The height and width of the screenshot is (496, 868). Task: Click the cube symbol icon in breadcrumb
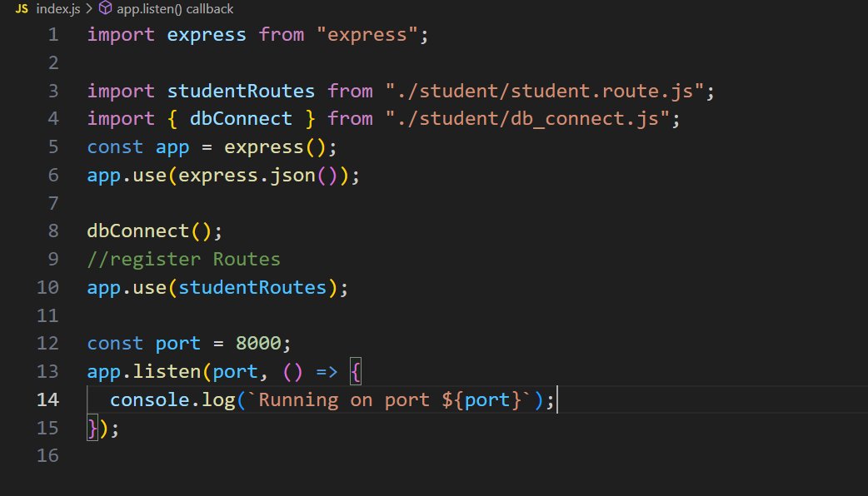click(x=105, y=8)
